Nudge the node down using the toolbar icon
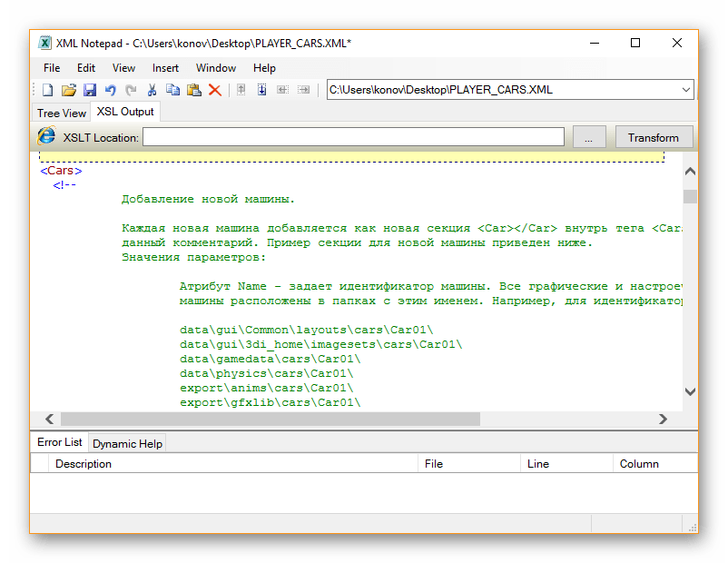 point(261,90)
